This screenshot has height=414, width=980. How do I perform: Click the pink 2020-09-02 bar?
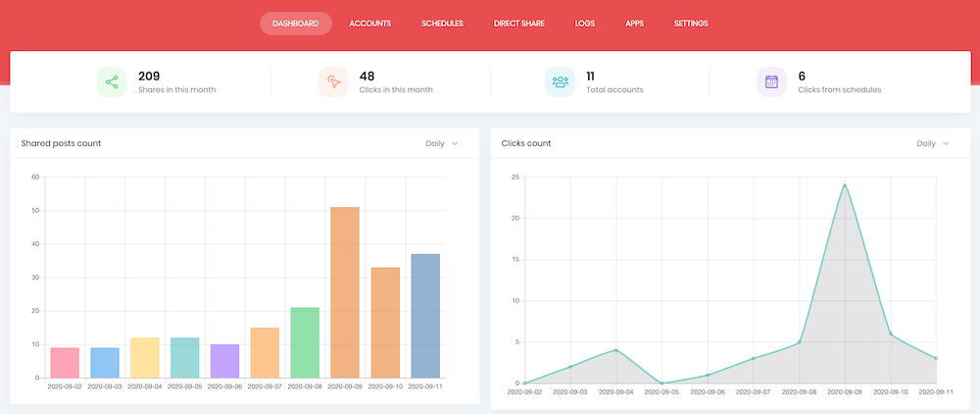[65, 363]
